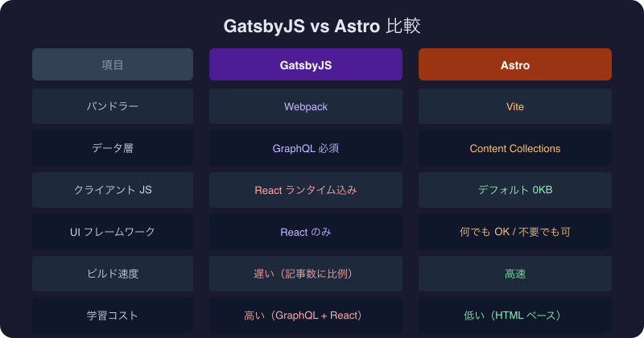Click the デフォルト 0KB cell
Screen dimensions: 644x338
point(515,190)
